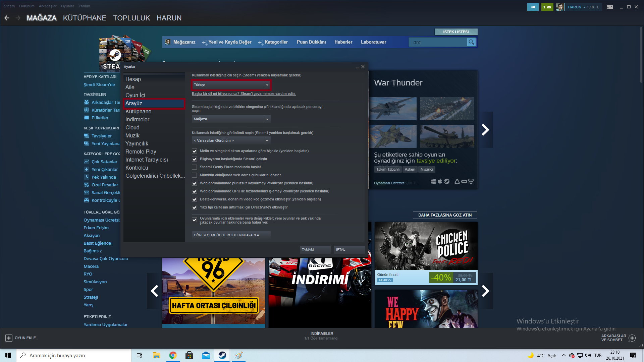Open the Varsayılan Görünüm skin dropdown
Image resolution: width=644 pixels, height=362 pixels.
click(x=231, y=141)
